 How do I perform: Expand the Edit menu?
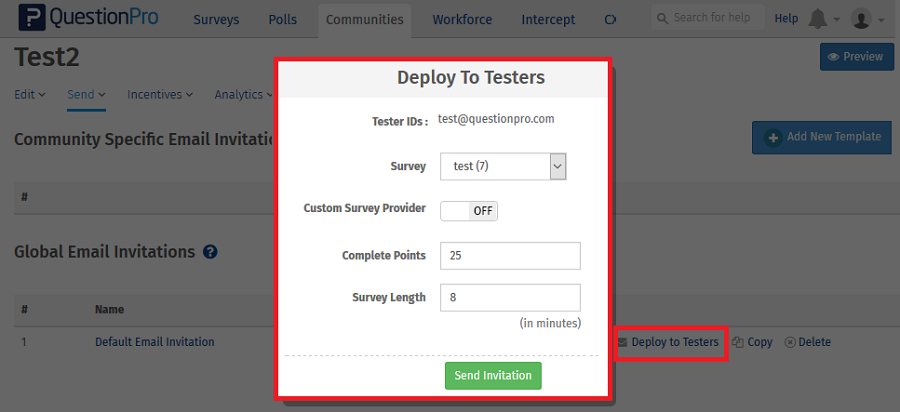pos(30,95)
